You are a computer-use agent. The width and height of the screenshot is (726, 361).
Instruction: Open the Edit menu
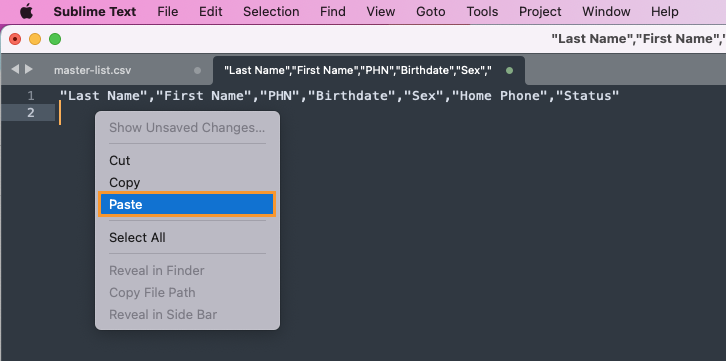(211, 12)
